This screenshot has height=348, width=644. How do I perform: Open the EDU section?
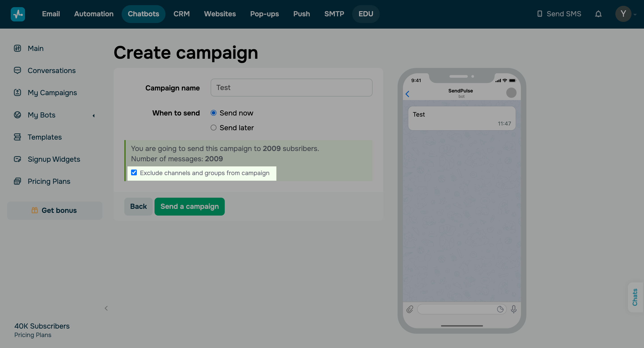366,14
